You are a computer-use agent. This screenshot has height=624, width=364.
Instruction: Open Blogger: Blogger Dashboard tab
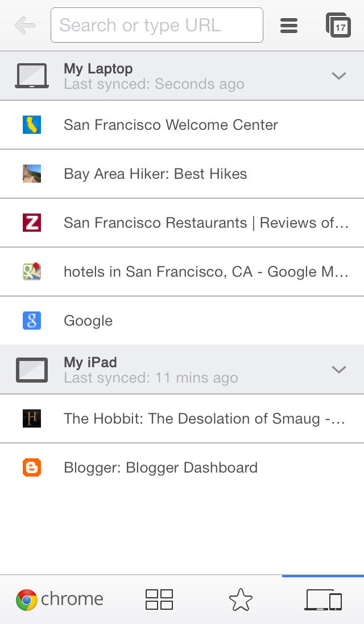(160, 467)
